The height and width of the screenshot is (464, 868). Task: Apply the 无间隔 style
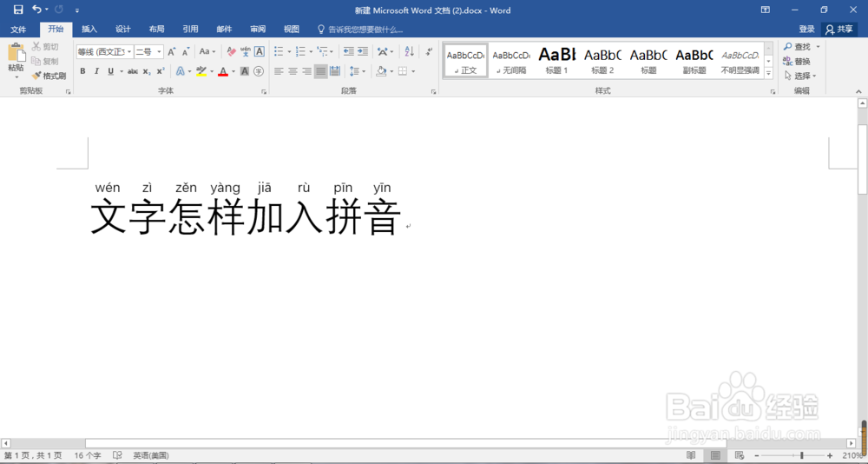point(511,60)
